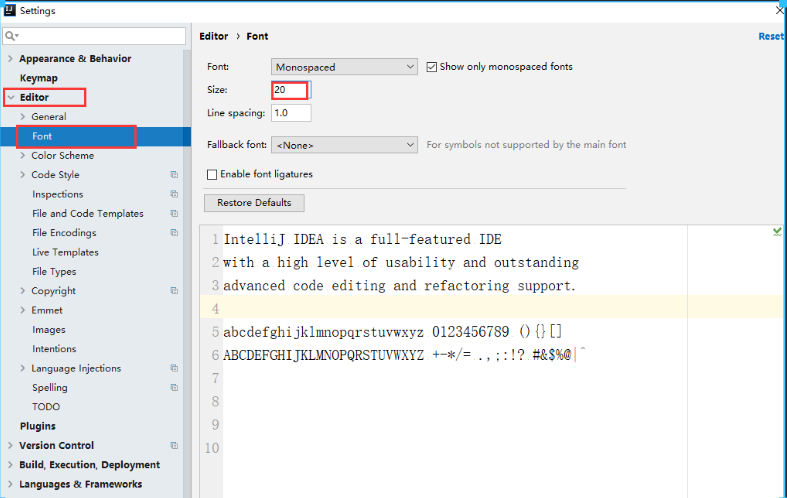Viewport: 787px width, 498px height.
Task: Click line number 10 in preview gutter
Action: coord(212,448)
